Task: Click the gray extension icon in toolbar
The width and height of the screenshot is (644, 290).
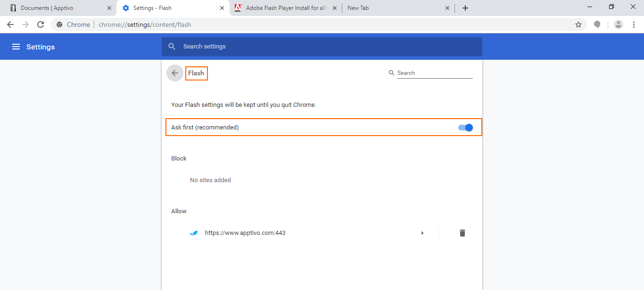Action: (597, 24)
